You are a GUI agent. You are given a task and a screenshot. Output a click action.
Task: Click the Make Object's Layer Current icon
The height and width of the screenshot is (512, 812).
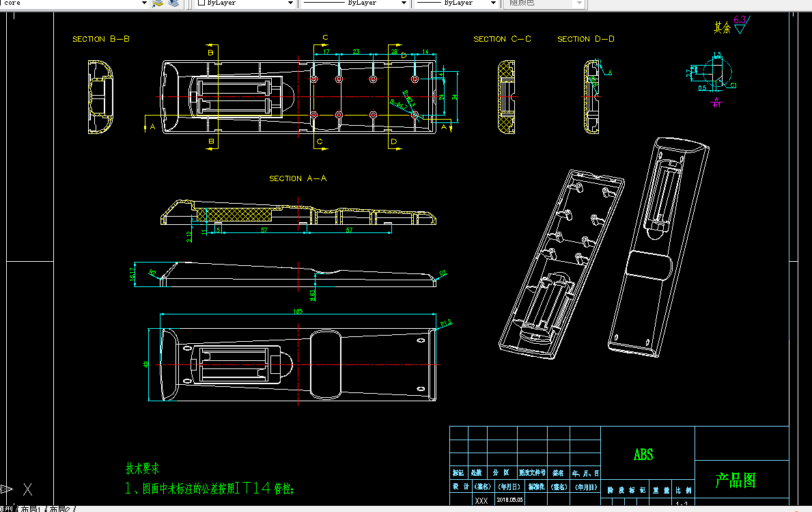(x=158, y=3)
